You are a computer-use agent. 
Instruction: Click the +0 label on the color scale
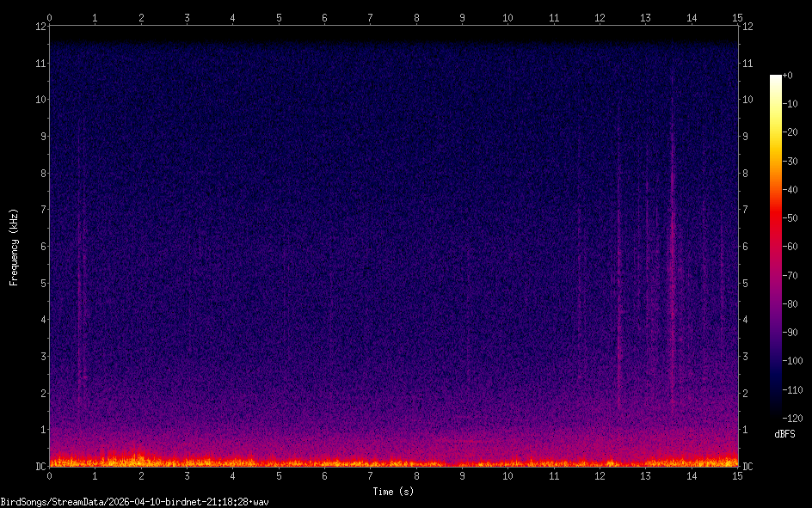tap(788, 76)
